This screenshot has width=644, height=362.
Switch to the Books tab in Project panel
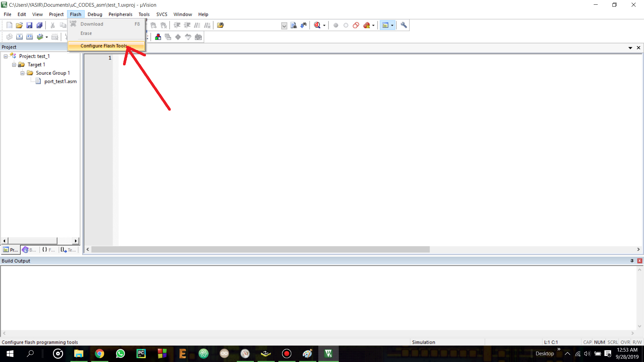(29, 250)
